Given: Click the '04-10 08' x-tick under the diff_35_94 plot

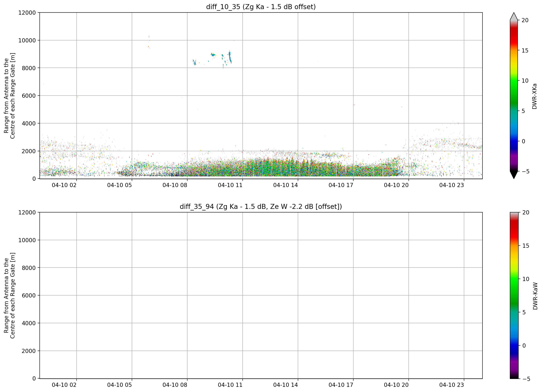Looking at the screenshot, I should click(175, 385).
